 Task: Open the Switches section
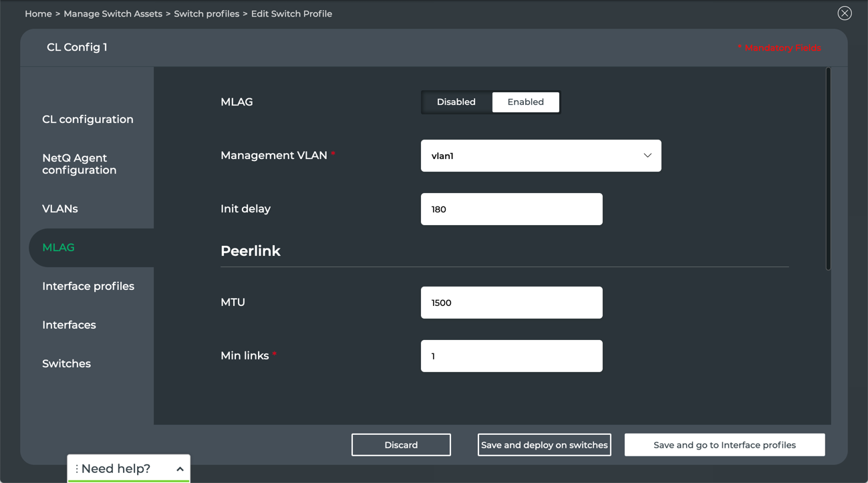pos(66,364)
